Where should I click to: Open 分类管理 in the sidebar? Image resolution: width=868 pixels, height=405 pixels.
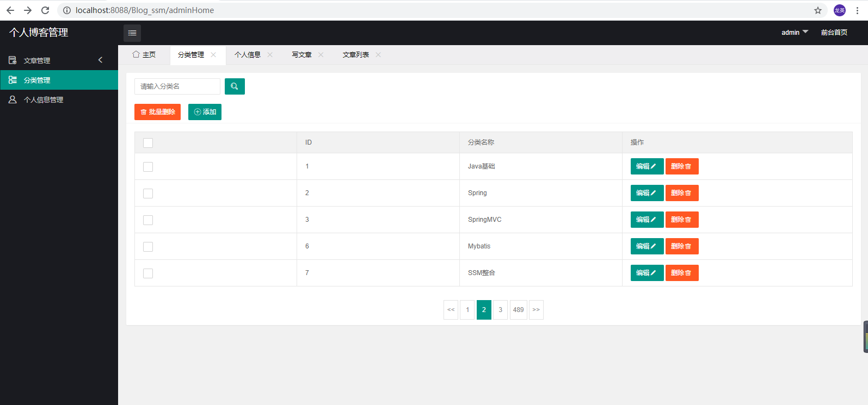(59, 80)
